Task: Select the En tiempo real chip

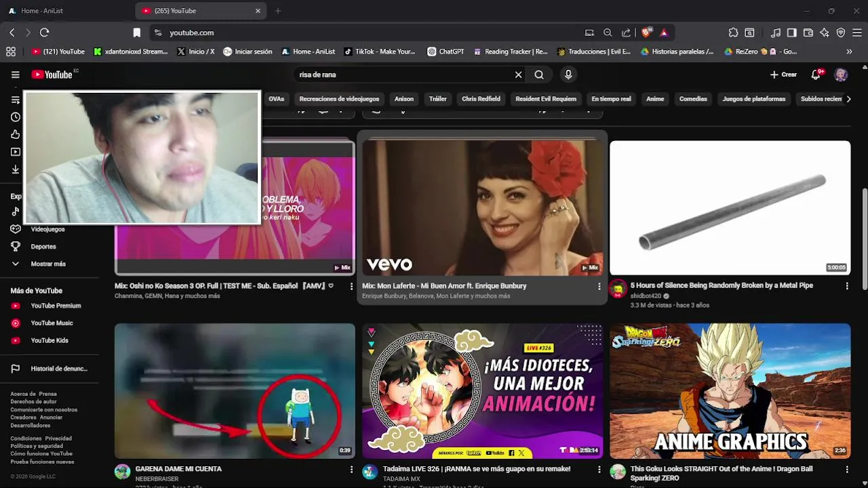Action: (611, 99)
